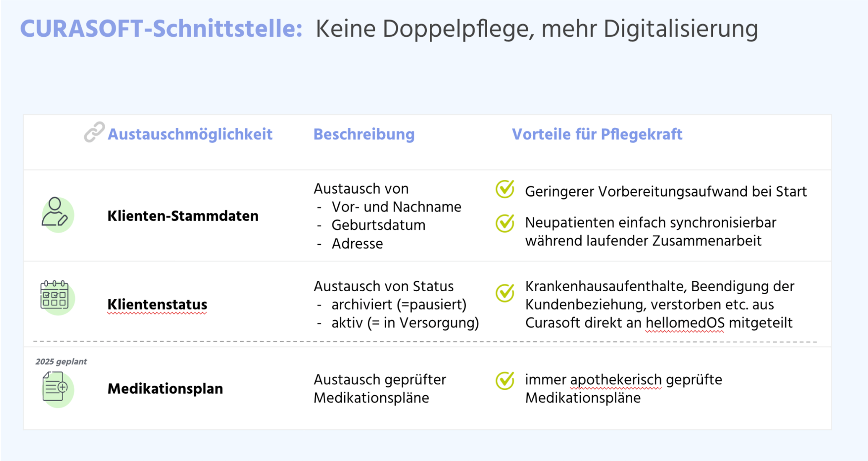Screen dimensions: 868x461
Task: Click checkmark next to Krankenhausaufenthalte text
Action: tap(505, 292)
